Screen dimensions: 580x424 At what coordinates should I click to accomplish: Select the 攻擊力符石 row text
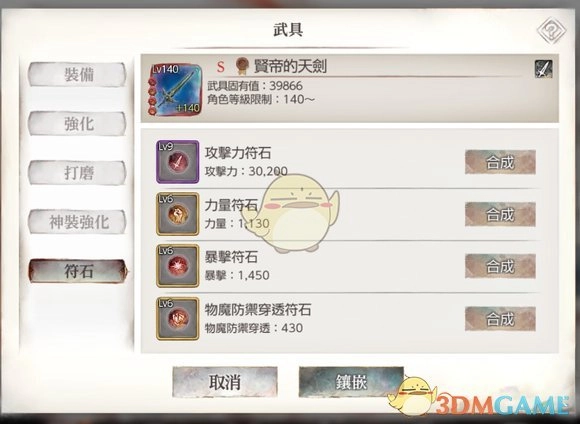tap(238, 153)
